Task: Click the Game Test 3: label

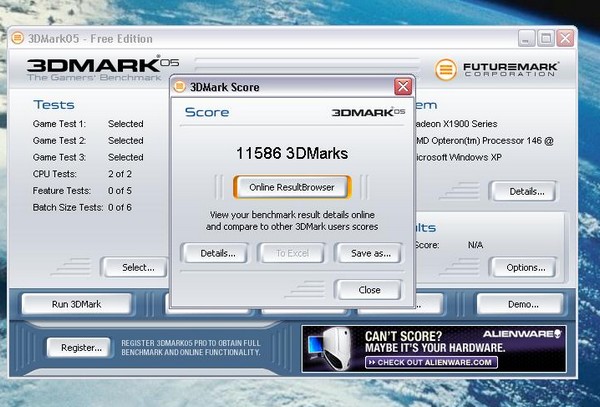Action: tap(59, 157)
